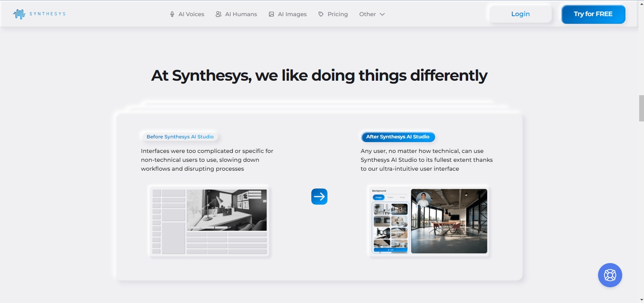Click text 'Any user, no matter how technical, can use'
This screenshot has height=303, width=644.
pyautogui.click(x=422, y=151)
